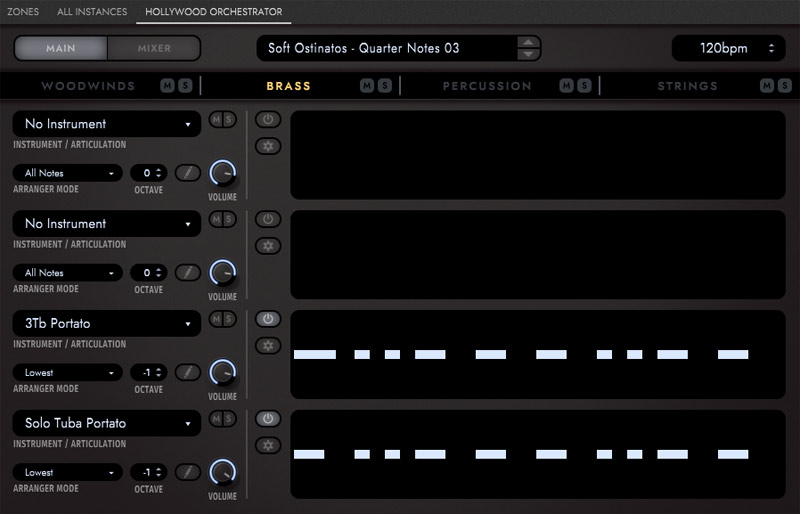This screenshot has width=800, height=514.
Task: Mute the 3Tb Portato track
Action: tap(216, 320)
